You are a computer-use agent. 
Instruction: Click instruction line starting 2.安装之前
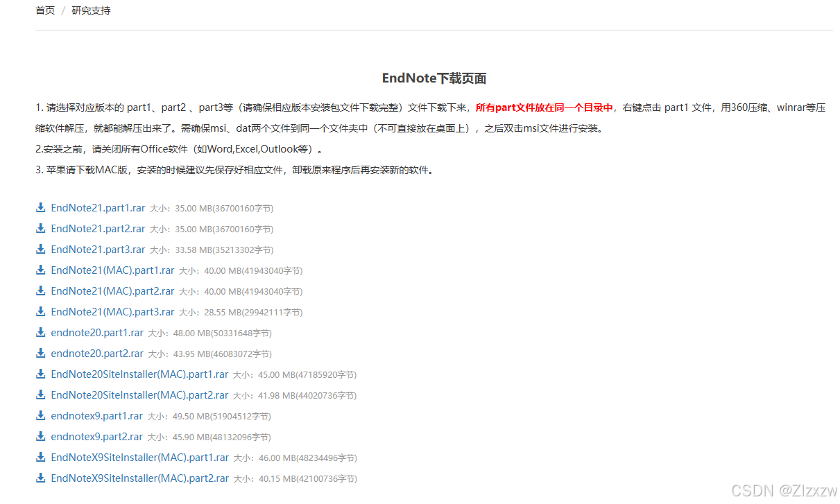pos(179,149)
